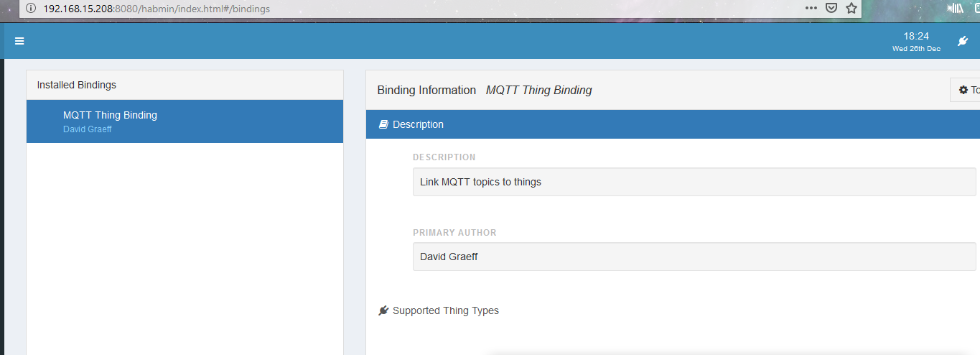Select the MQTT Thing Binding list item

click(185, 121)
